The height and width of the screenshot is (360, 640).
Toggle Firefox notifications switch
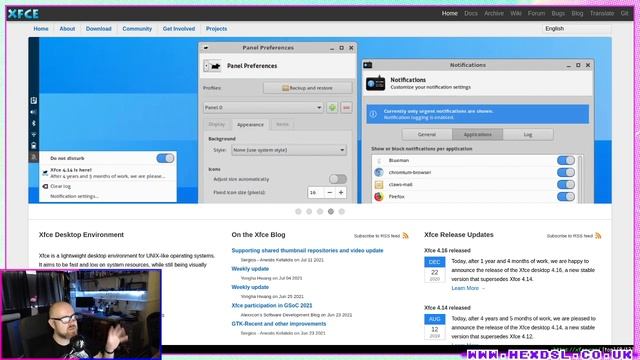pyautogui.click(x=566, y=197)
